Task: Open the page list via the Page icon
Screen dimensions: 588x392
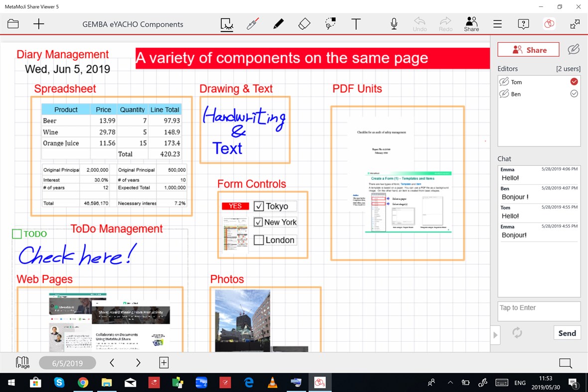Action: point(22,363)
